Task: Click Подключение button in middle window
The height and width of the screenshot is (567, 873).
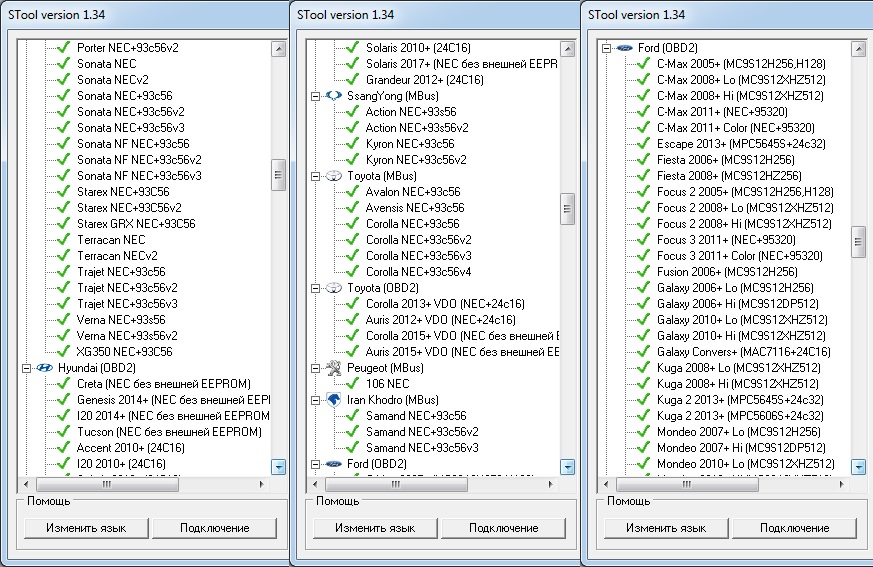Action: pos(503,528)
